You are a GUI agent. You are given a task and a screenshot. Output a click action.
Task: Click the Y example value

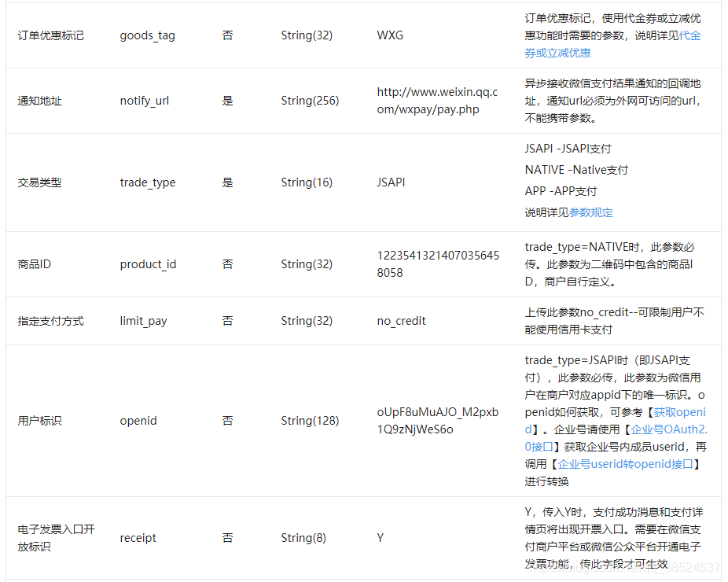coord(381,538)
